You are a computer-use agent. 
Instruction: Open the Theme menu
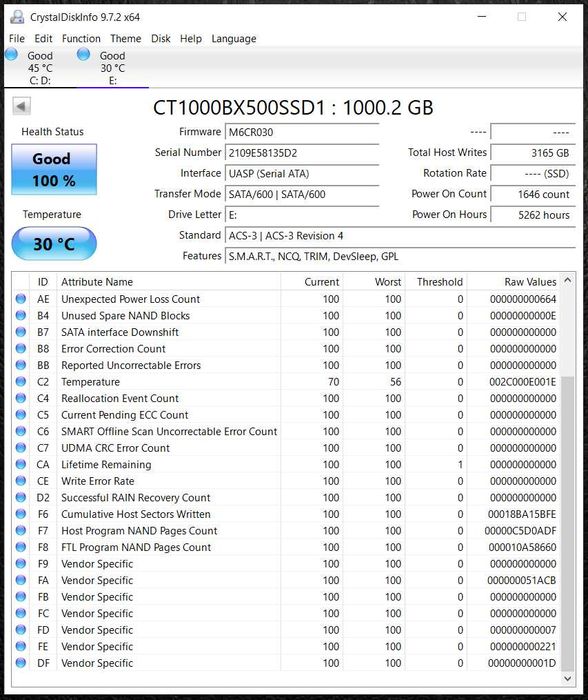click(x=125, y=39)
